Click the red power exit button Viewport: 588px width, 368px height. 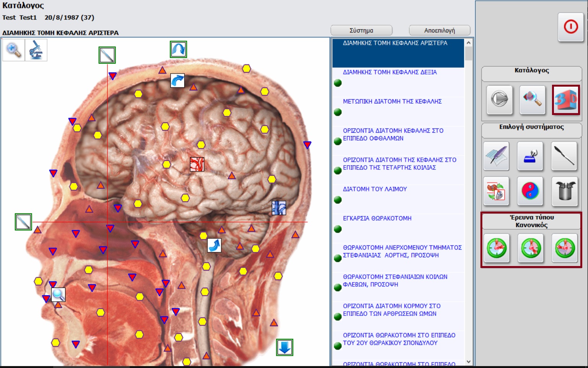(x=571, y=27)
